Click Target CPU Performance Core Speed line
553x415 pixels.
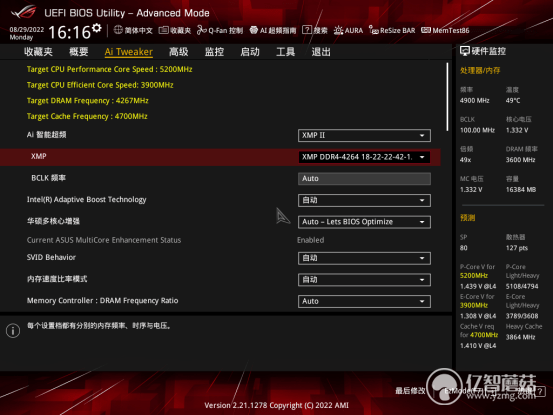point(109,69)
